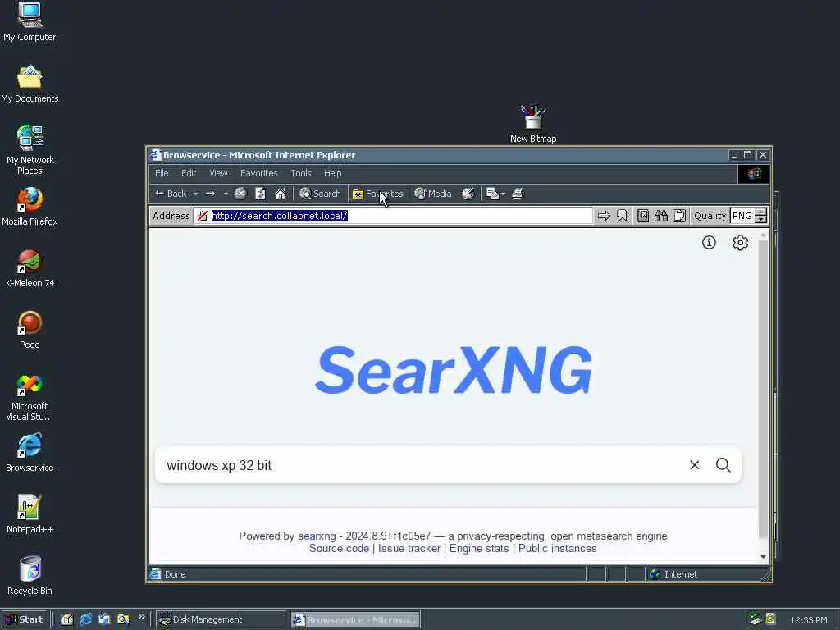840x630 pixels.
Task: Click the Browservice taskbar button
Action: pyautogui.click(x=356, y=620)
